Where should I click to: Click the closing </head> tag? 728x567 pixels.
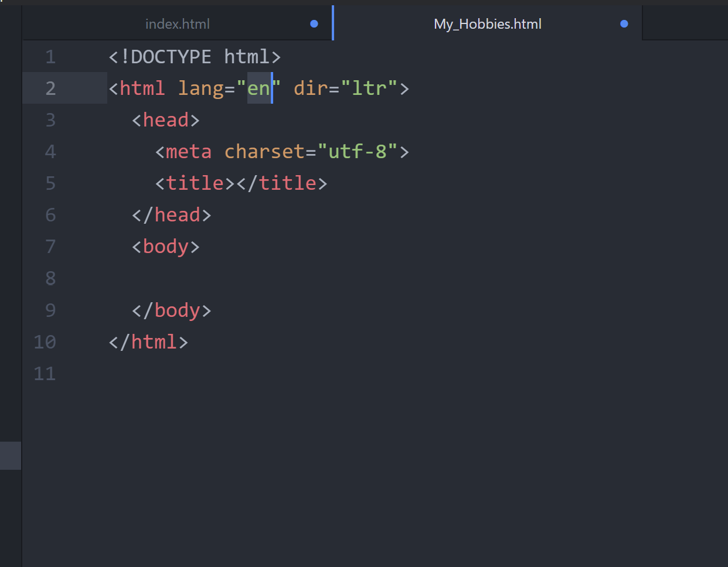(x=172, y=215)
